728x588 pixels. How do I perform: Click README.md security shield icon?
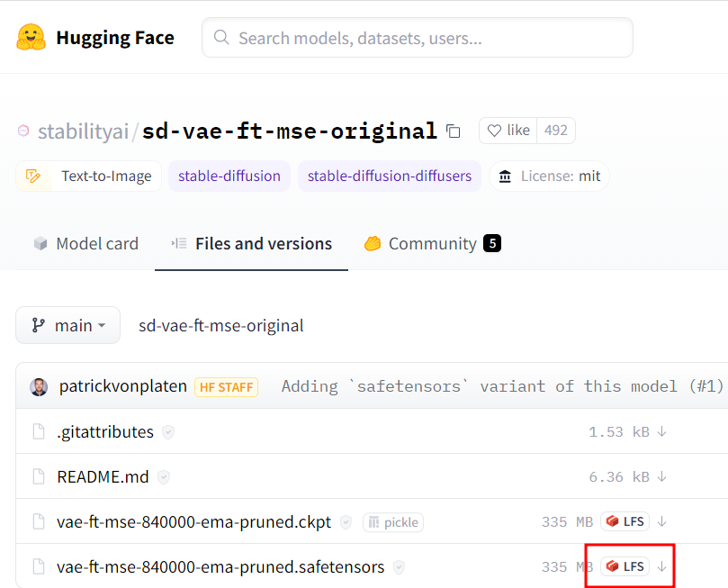(x=164, y=477)
